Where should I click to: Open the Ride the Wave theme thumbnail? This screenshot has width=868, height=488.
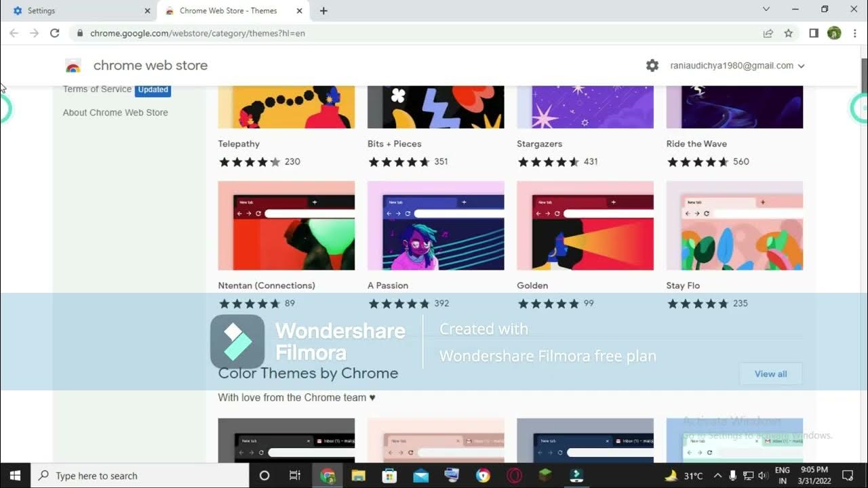coord(734,107)
